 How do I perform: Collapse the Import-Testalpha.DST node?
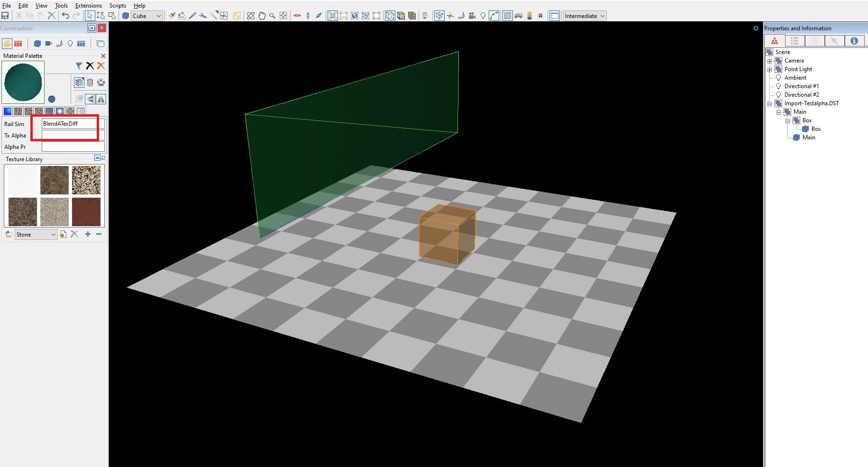(770, 104)
